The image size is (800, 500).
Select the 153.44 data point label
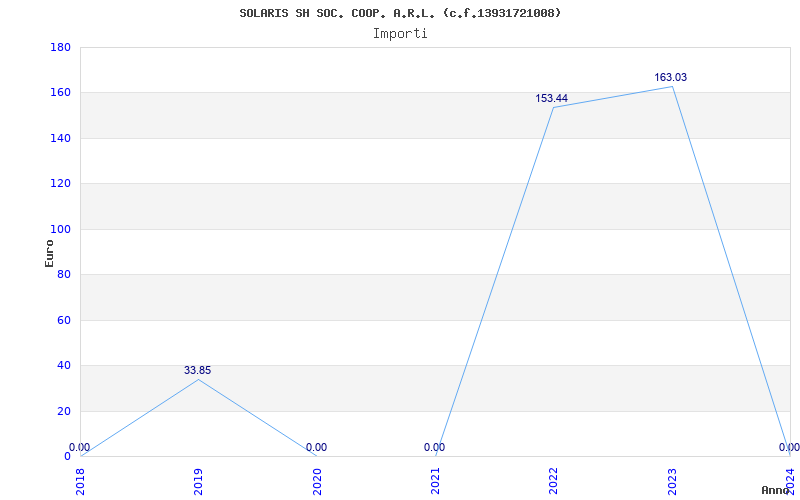click(x=552, y=98)
